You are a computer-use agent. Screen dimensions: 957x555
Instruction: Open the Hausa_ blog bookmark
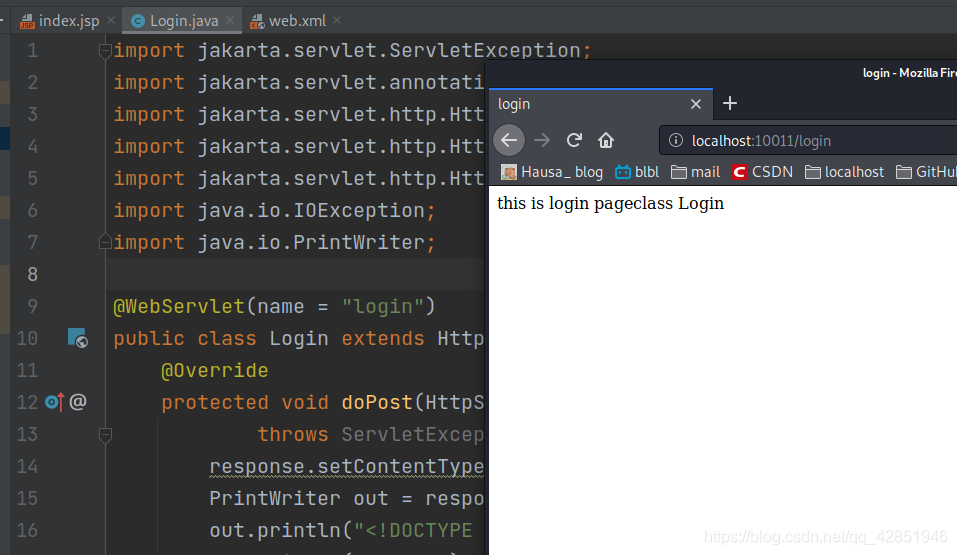click(552, 172)
